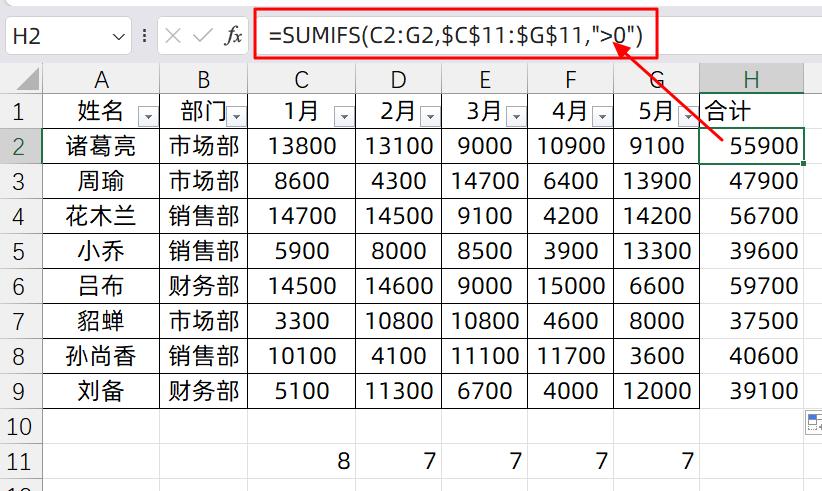The image size is (822, 491).
Task: Select row 11 header
Action: pyautogui.click(x=20, y=461)
